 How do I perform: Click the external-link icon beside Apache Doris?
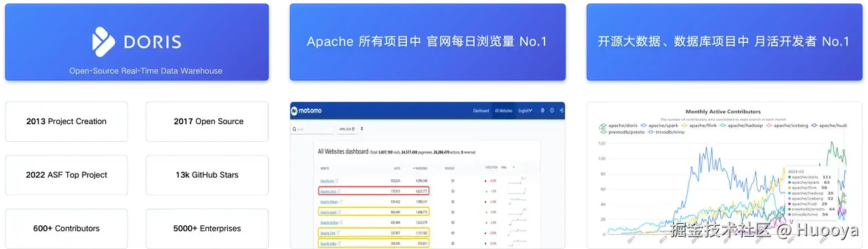click(x=339, y=191)
